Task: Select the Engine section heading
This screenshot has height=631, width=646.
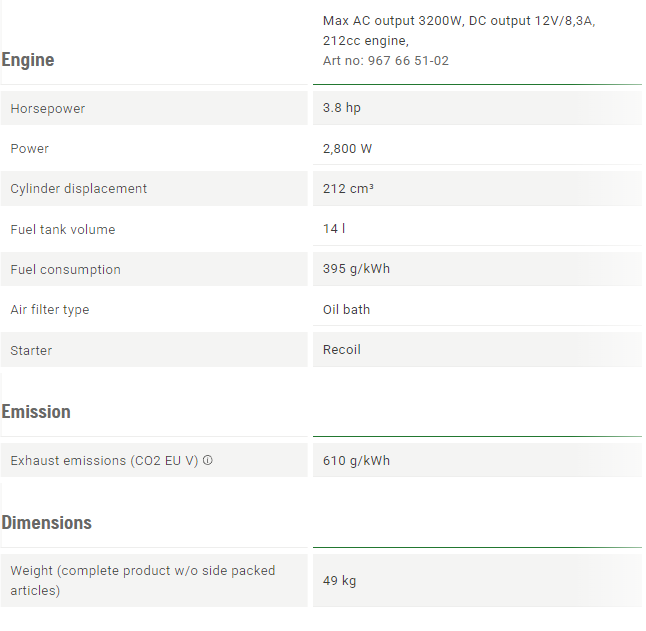Action: tap(28, 60)
